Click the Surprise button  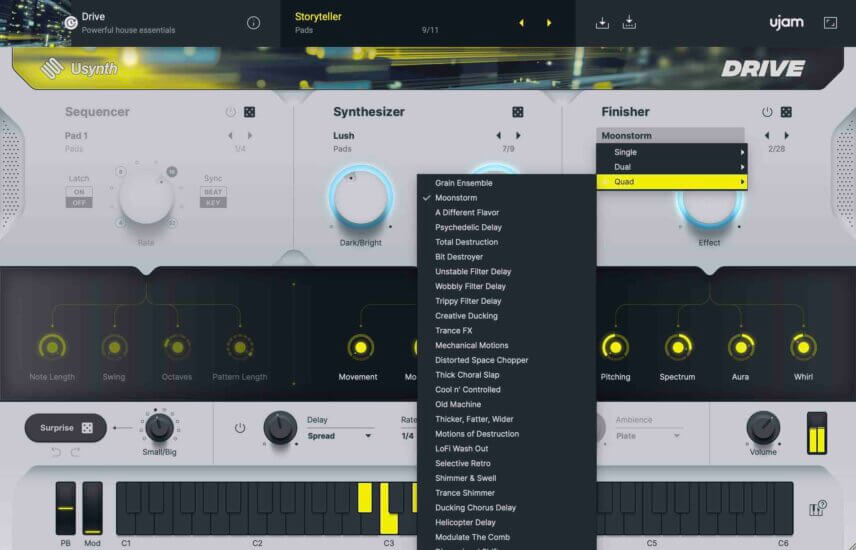pyautogui.click(x=66, y=428)
